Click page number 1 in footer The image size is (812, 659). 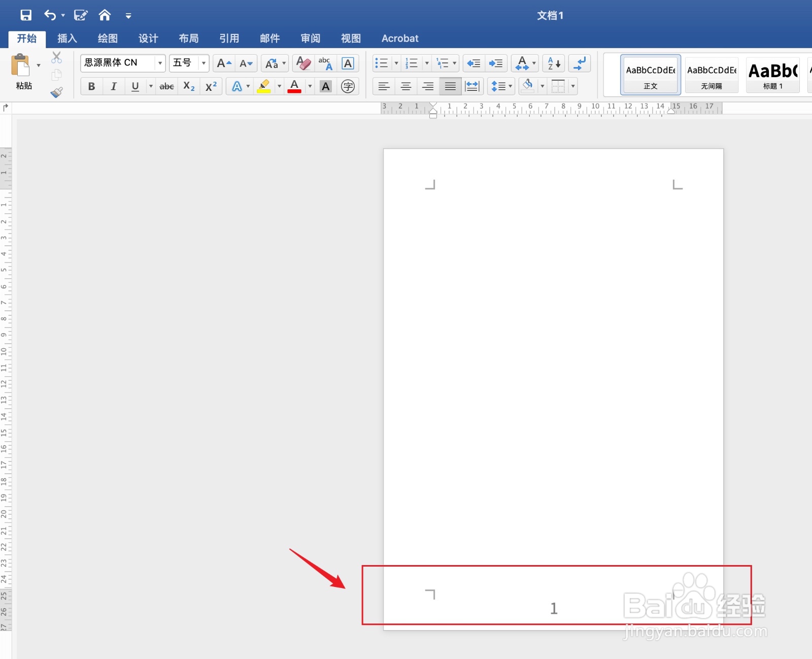click(554, 608)
